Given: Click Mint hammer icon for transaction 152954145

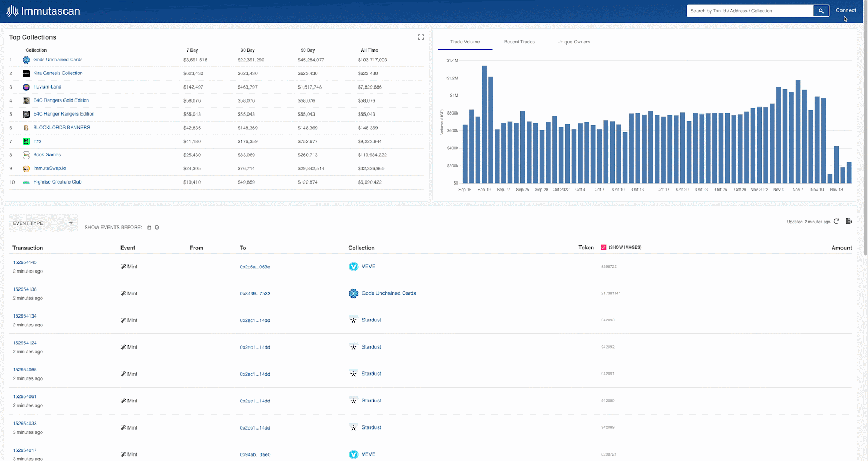Looking at the screenshot, I should tap(123, 267).
